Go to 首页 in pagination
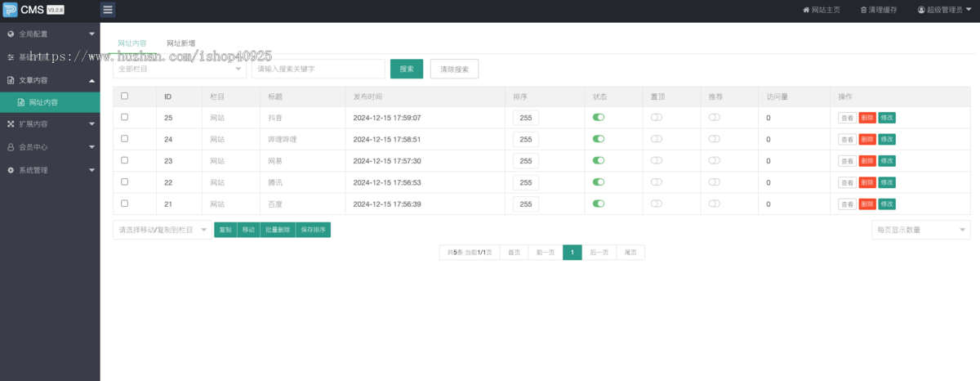The width and height of the screenshot is (980, 381). [514, 253]
